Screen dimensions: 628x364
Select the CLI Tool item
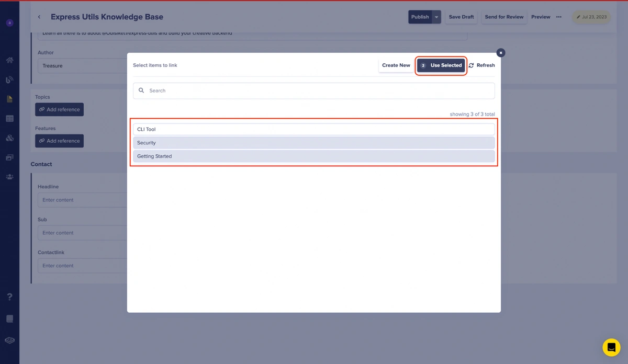(x=313, y=129)
